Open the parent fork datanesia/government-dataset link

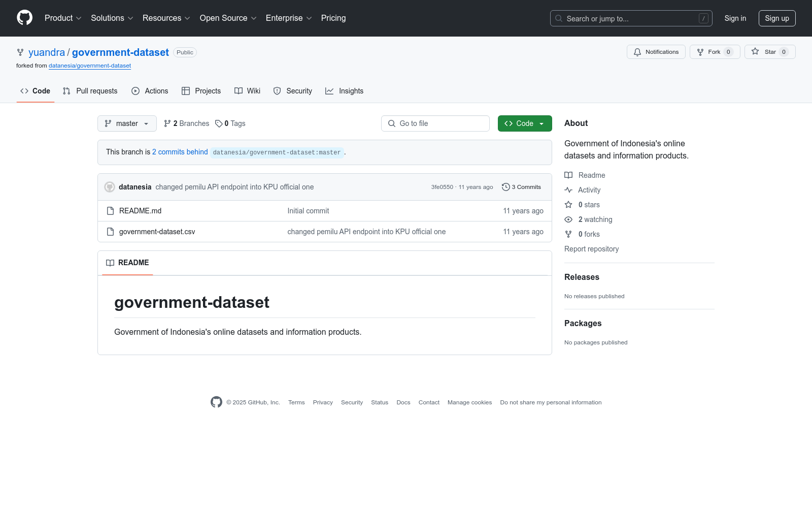pos(90,66)
